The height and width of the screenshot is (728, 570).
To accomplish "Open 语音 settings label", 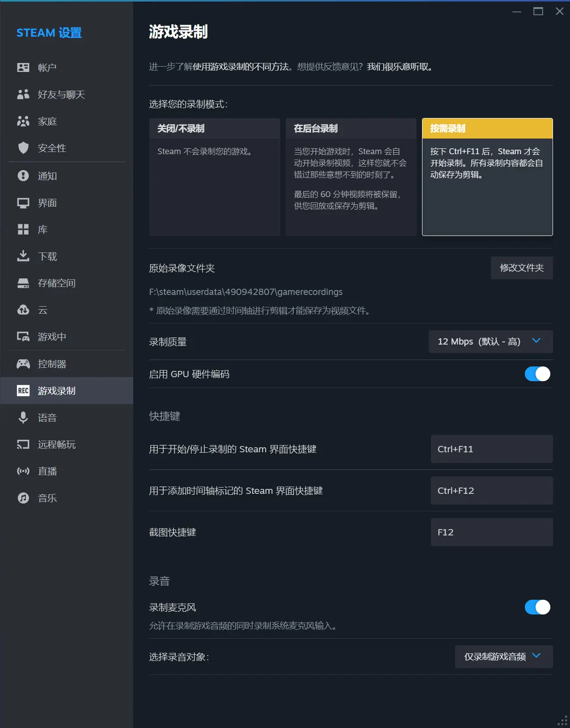I will [x=47, y=417].
